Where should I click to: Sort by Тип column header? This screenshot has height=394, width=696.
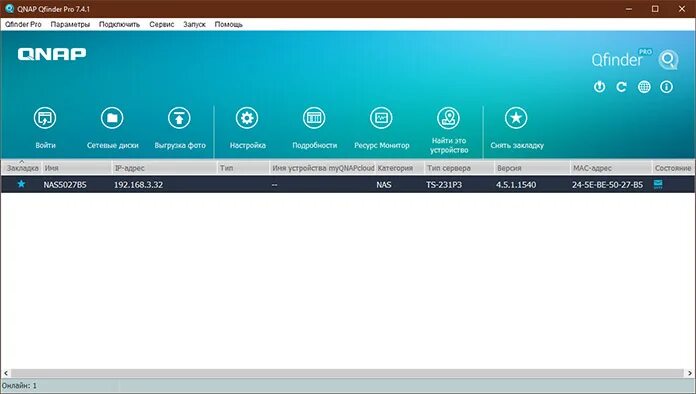[243, 168]
